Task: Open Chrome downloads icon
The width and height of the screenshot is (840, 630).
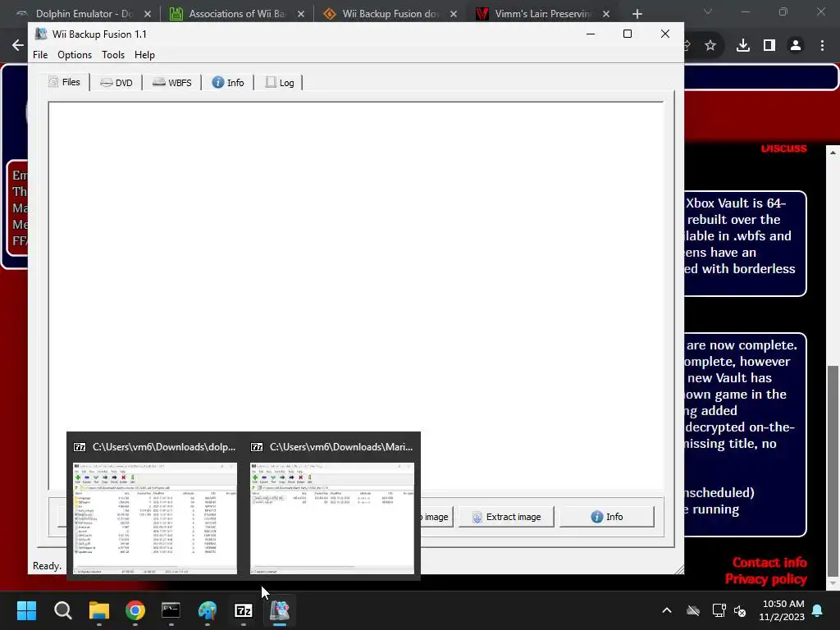Action: [x=743, y=46]
